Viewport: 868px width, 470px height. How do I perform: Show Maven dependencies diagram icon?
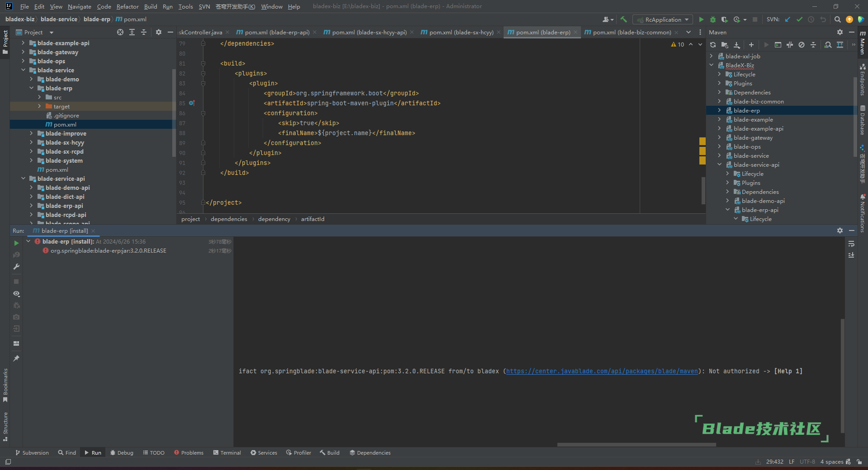(840, 45)
